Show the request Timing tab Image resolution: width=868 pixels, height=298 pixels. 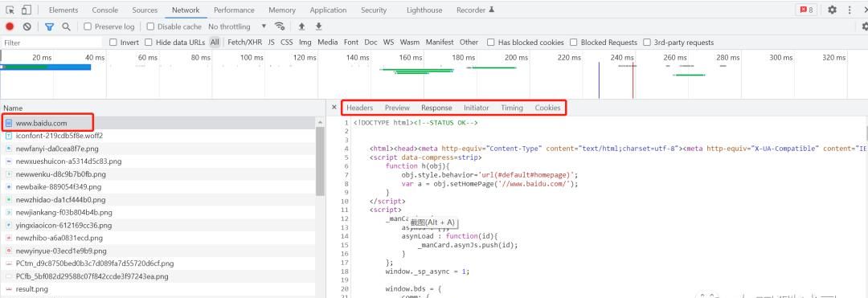(512, 108)
